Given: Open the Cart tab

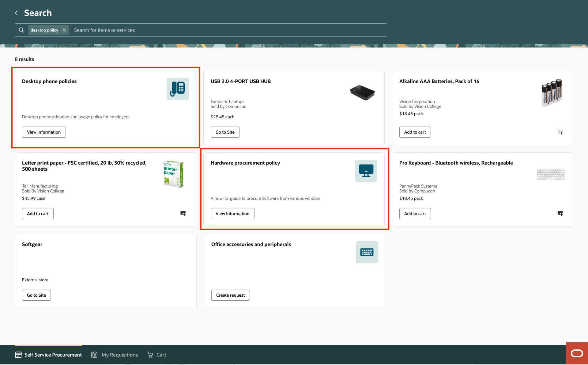Looking at the screenshot, I should click(157, 355).
